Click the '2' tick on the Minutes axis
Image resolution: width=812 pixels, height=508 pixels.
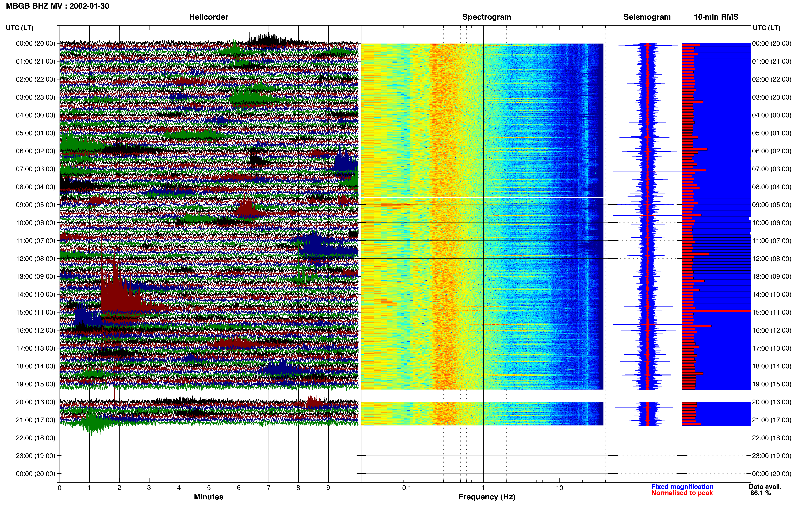(119, 488)
